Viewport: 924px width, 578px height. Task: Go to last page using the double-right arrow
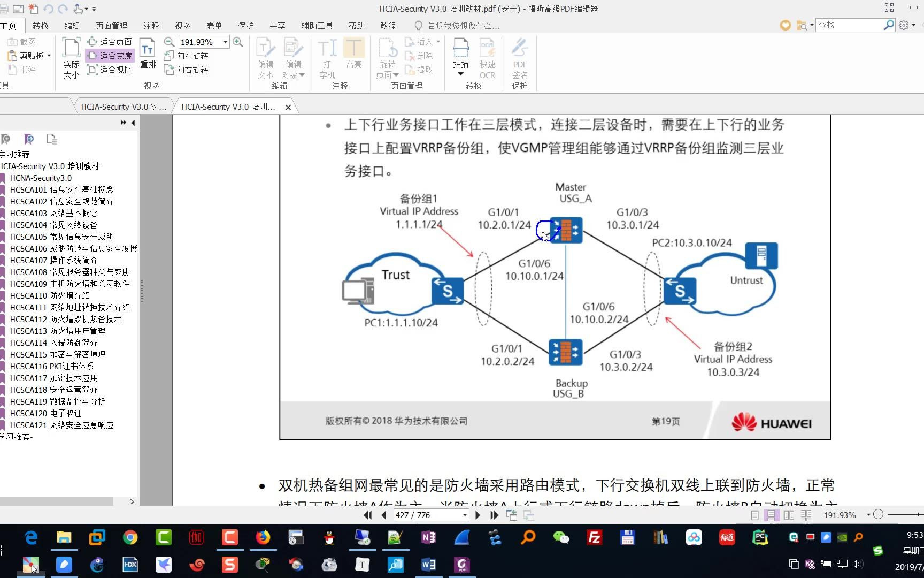point(495,515)
